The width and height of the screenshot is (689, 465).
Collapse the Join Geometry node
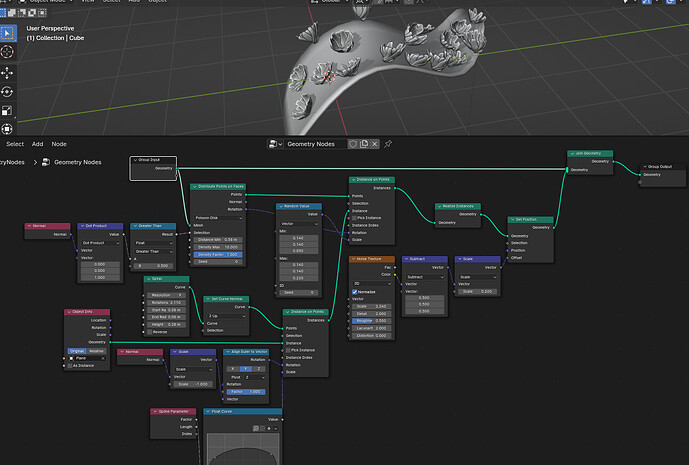click(572, 153)
